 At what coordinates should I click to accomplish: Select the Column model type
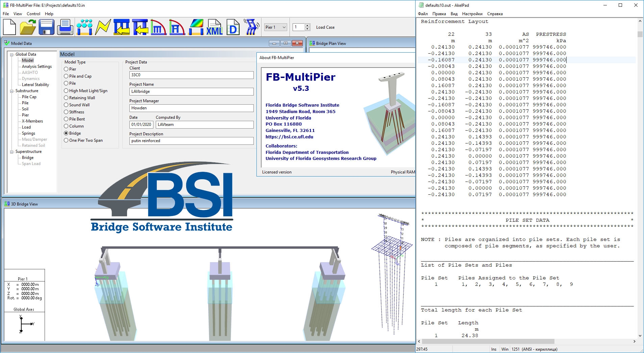tap(66, 126)
